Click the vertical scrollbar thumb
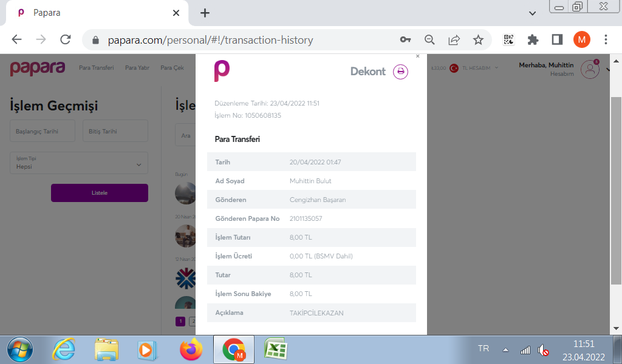This screenshot has width=622, height=364. tap(616, 190)
